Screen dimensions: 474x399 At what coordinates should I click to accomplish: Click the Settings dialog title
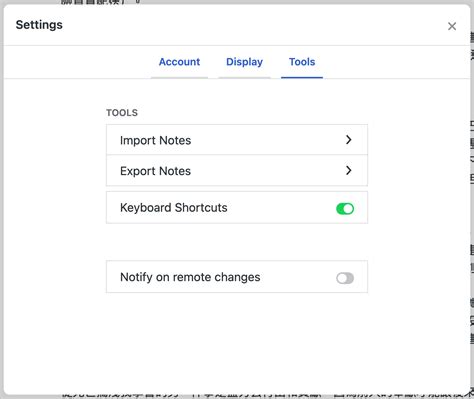click(39, 25)
